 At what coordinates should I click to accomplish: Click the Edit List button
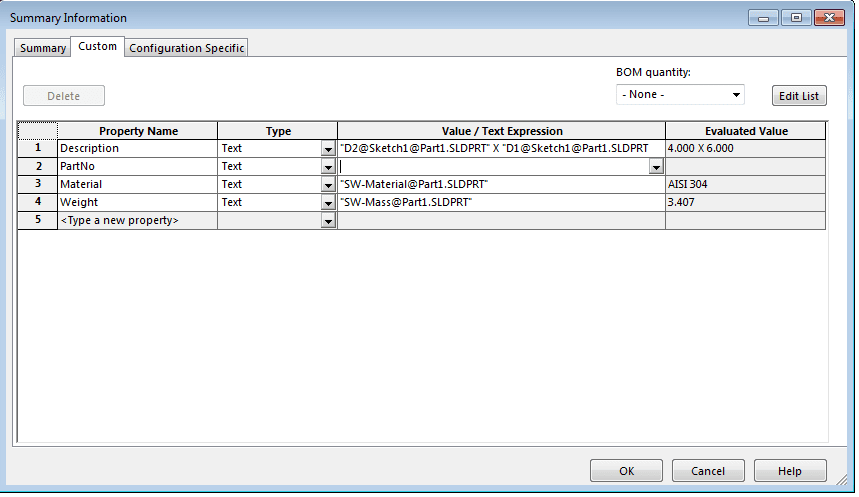(x=799, y=96)
